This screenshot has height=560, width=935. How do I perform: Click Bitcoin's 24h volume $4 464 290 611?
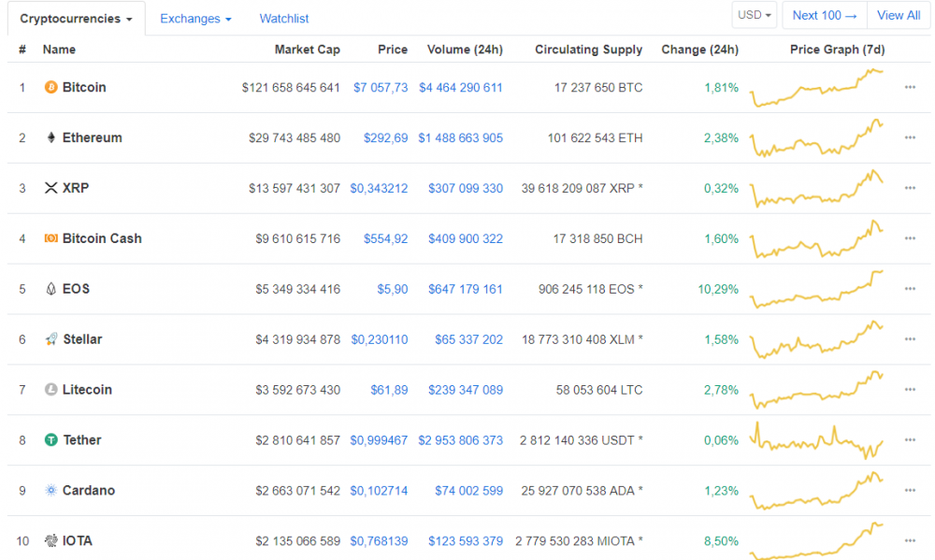460,88
